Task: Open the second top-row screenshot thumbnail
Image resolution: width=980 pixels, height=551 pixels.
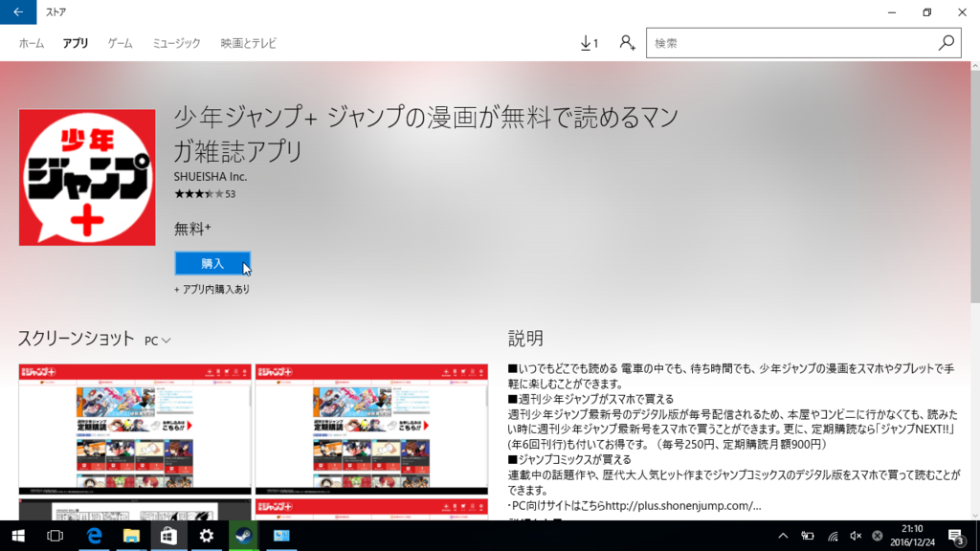Action: click(371, 430)
